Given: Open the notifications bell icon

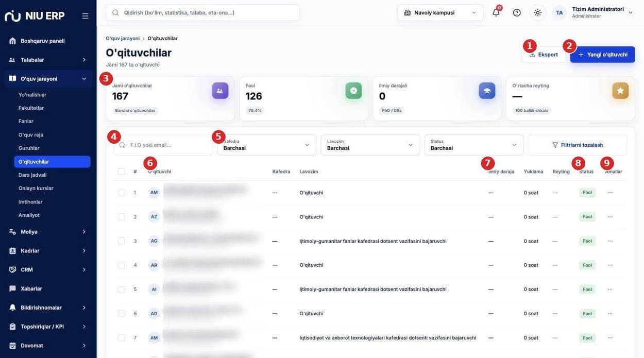Looking at the screenshot, I should [x=496, y=12].
